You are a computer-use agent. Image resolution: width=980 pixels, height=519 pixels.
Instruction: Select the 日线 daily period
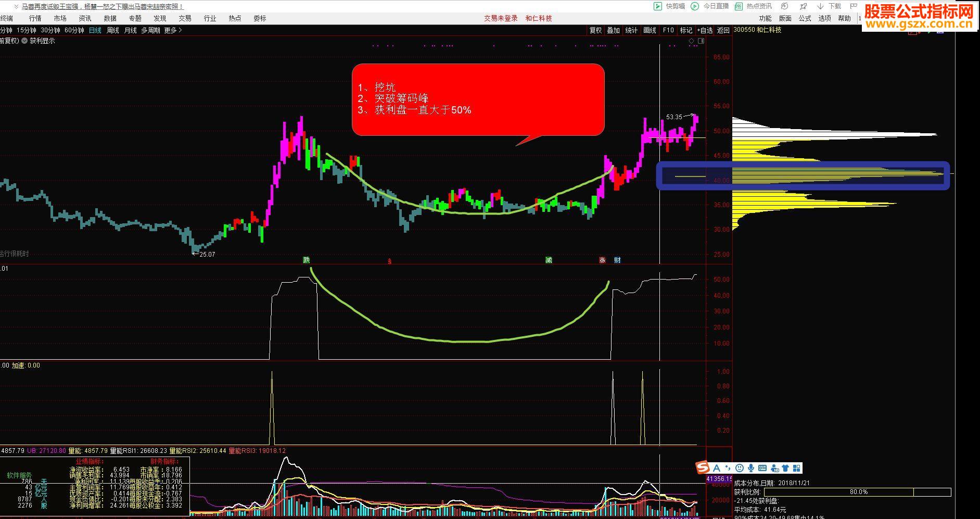point(95,30)
